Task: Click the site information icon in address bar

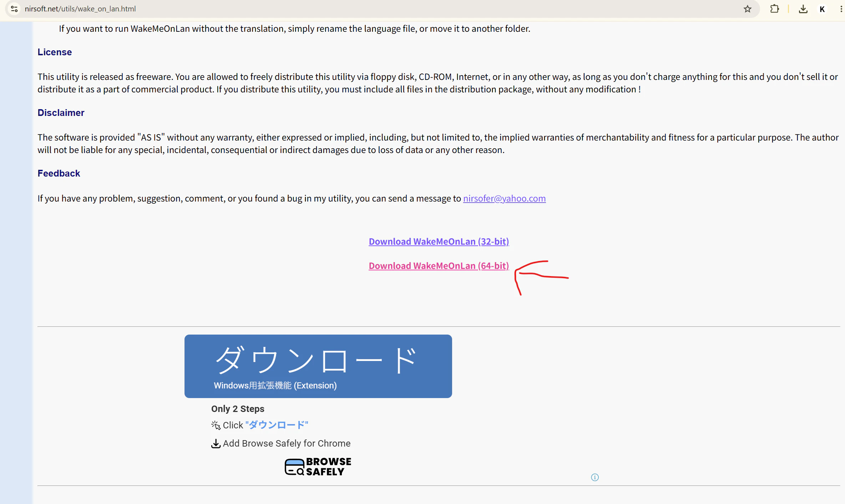Action: (x=14, y=9)
